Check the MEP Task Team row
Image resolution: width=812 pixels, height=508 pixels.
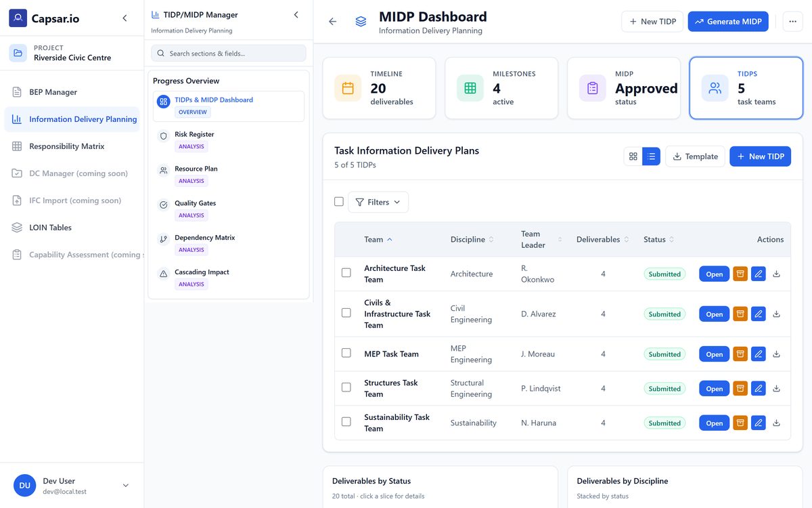click(x=346, y=353)
